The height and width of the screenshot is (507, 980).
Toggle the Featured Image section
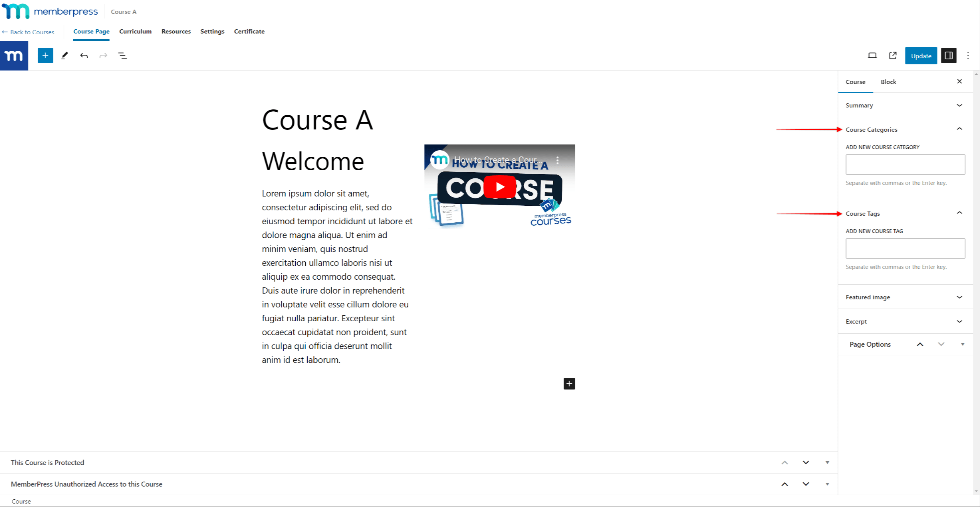pyautogui.click(x=904, y=297)
